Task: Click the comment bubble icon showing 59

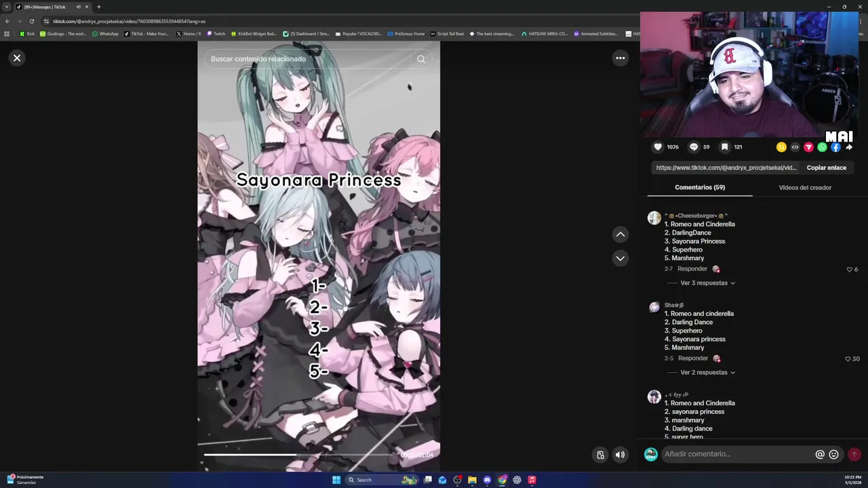Action: (694, 147)
